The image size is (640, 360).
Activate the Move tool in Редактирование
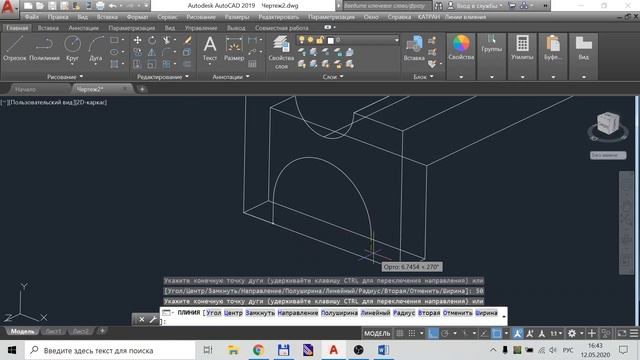(x=138, y=40)
